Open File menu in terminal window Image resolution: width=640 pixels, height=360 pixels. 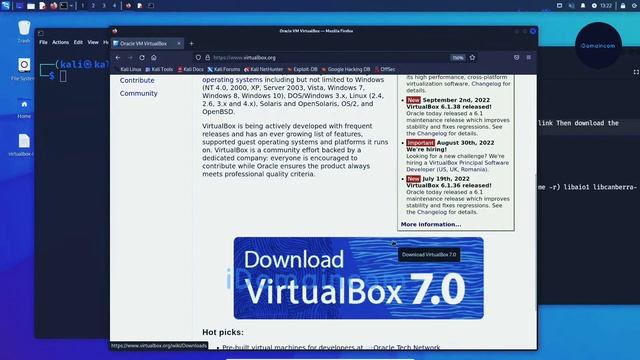43,42
